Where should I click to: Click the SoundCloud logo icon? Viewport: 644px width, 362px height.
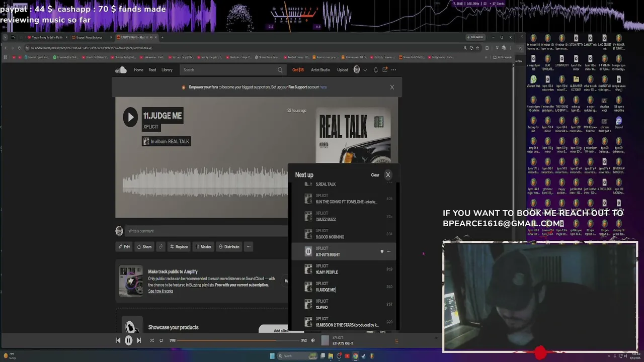[121, 70]
